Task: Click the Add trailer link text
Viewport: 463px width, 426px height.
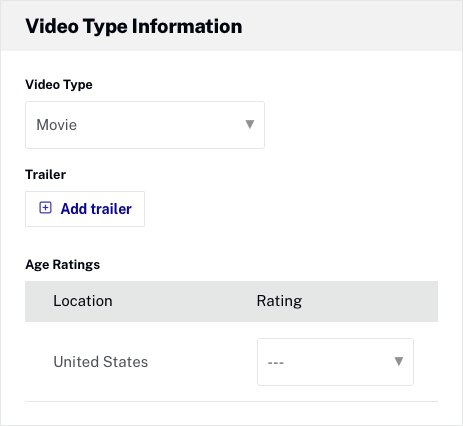Action: click(x=96, y=209)
